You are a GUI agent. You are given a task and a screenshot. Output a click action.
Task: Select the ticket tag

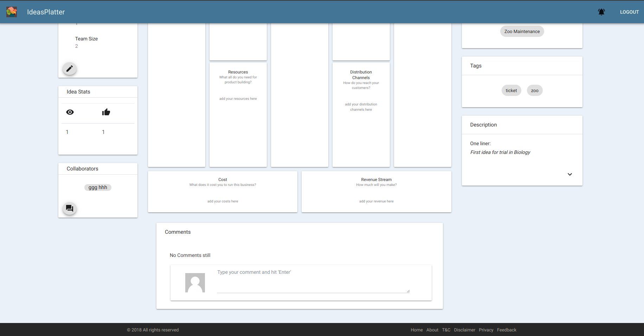click(x=511, y=90)
